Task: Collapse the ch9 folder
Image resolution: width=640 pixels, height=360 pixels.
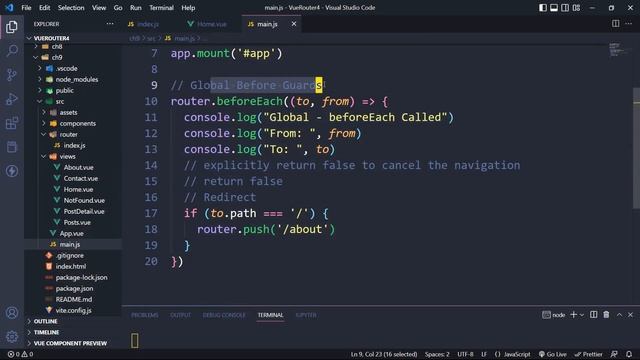Action: click(73, 57)
